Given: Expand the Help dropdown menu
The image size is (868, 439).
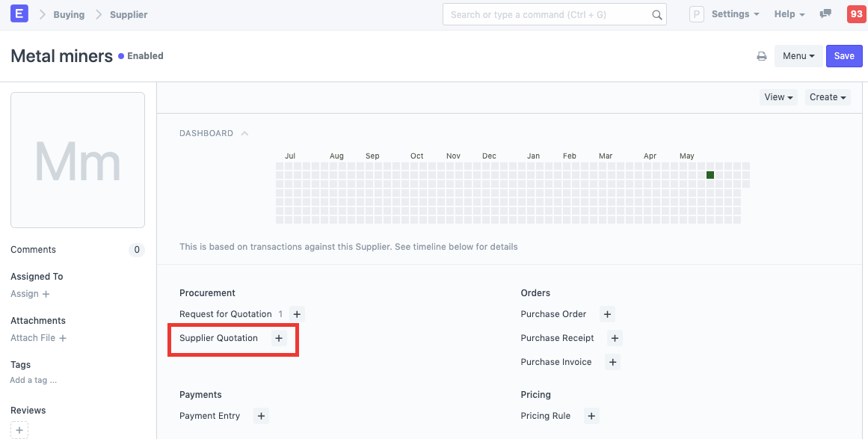Looking at the screenshot, I should [x=789, y=14].
